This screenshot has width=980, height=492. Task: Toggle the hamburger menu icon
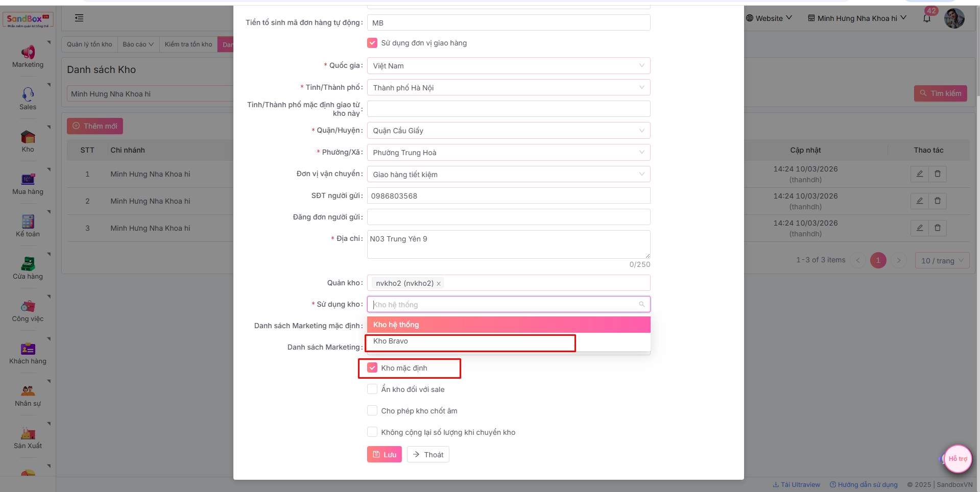pos(79,18)
